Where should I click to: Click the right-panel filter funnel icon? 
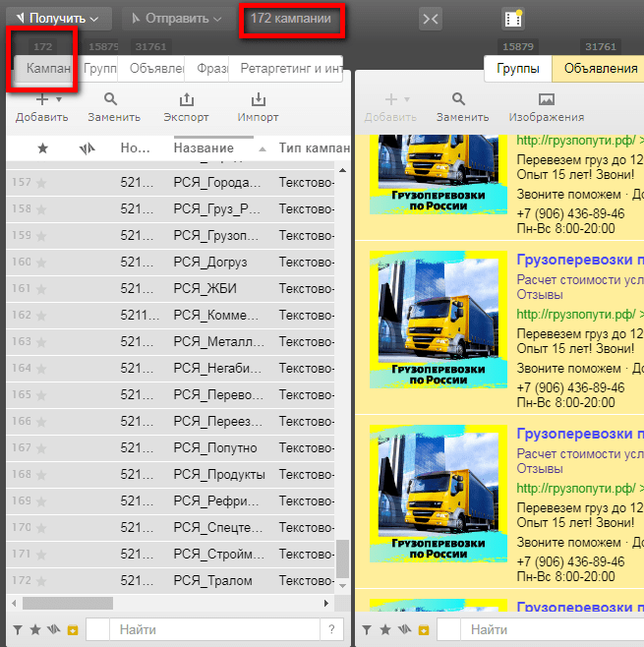pyautogui.click(x=367, y=630)
